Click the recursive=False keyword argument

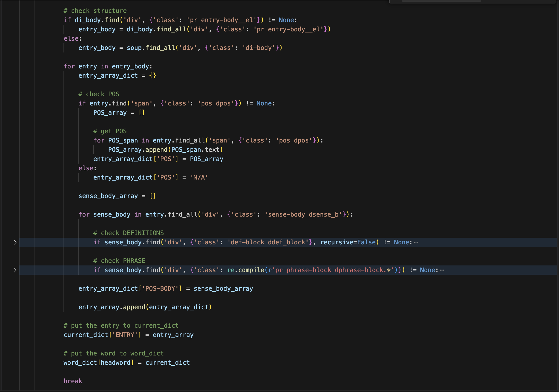click(x=348, y=242)
